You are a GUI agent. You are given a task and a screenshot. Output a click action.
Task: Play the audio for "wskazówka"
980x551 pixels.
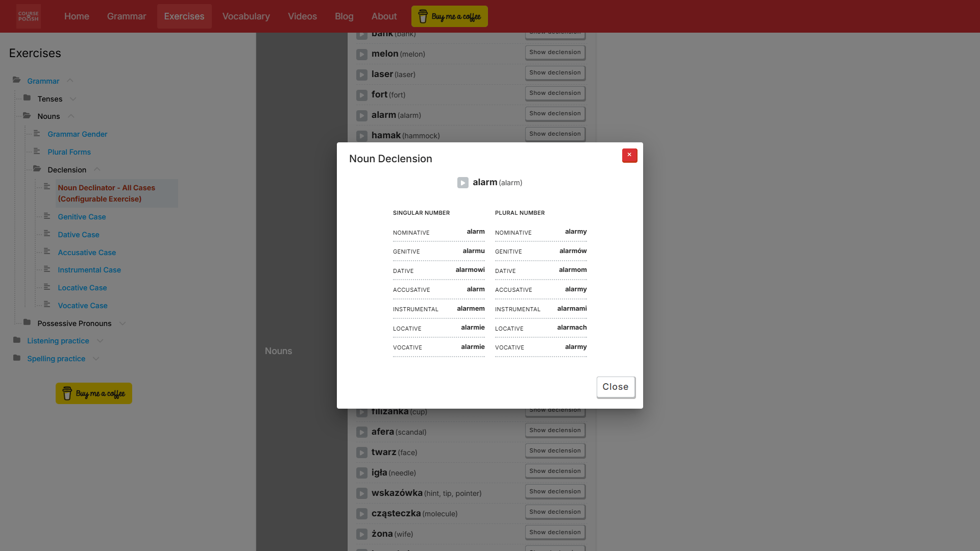click(362, 493)
